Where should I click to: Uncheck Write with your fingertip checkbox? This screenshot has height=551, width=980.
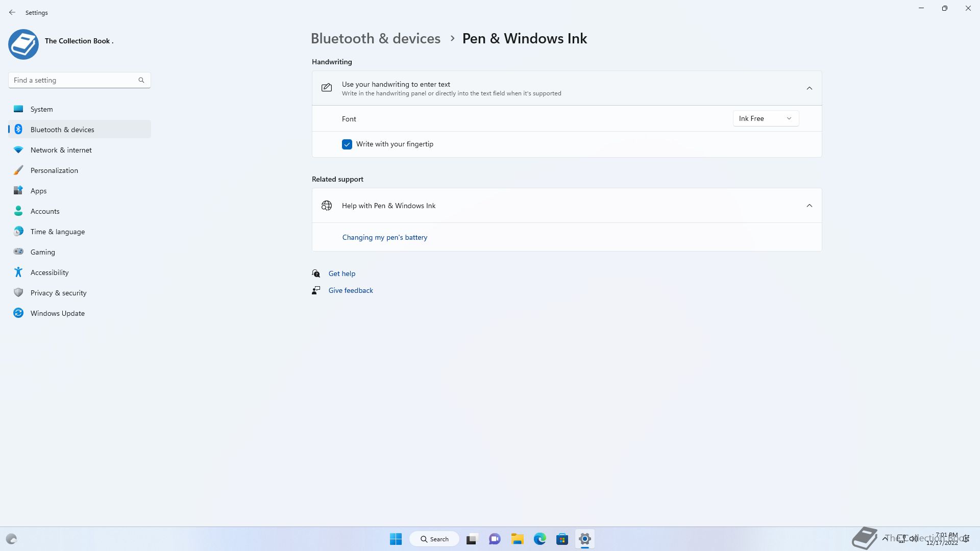click(347, 144)
